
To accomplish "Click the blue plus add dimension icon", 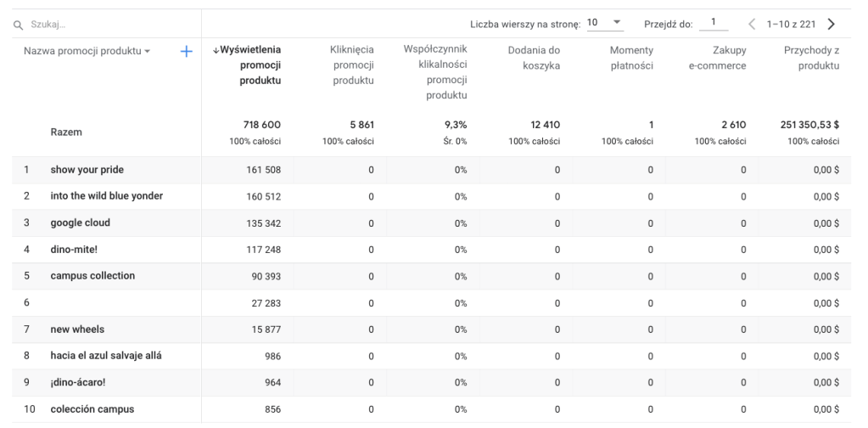I will (x=186, y=52).
